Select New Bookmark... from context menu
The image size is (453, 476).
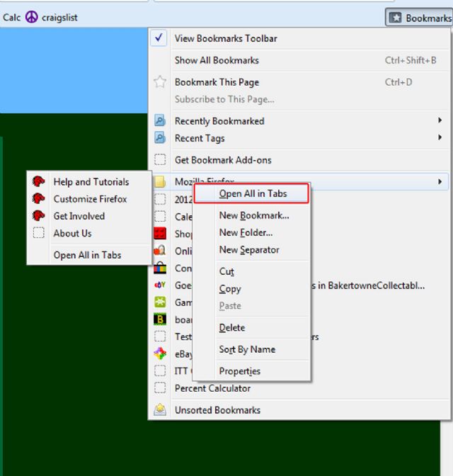tap(254, 215)
